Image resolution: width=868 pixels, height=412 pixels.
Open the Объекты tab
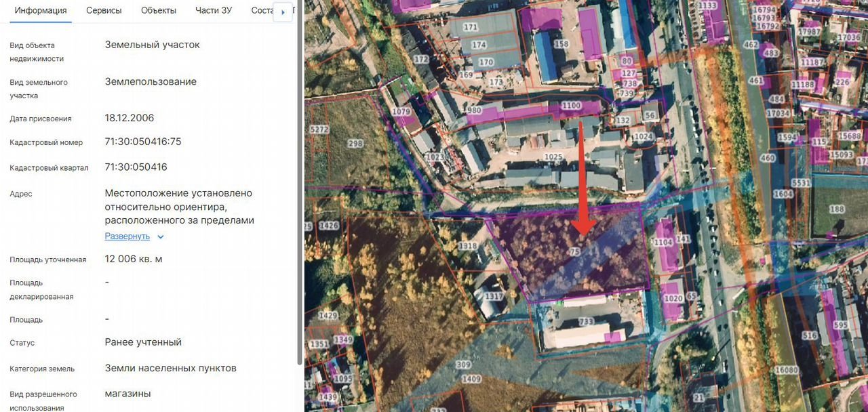pyautogui.click(x=159, y=10)
